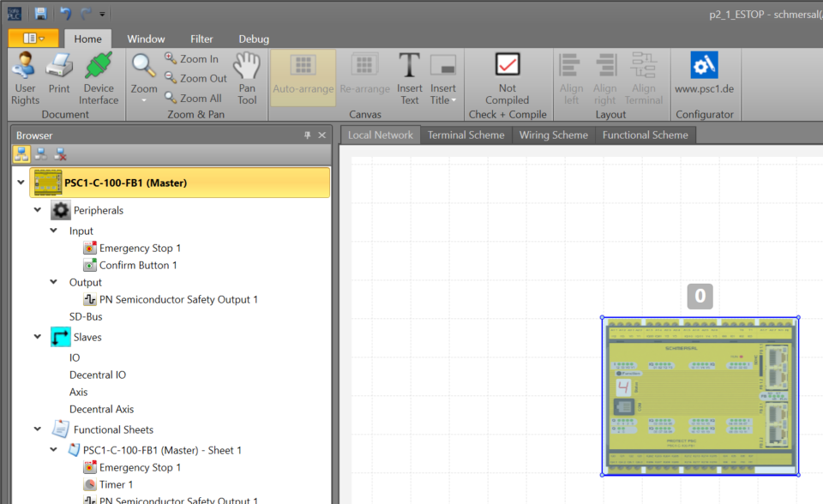Click Align Terminal in Layout
Image resolution: width=823 pixels, height=504 pixels.
point(644,79)
